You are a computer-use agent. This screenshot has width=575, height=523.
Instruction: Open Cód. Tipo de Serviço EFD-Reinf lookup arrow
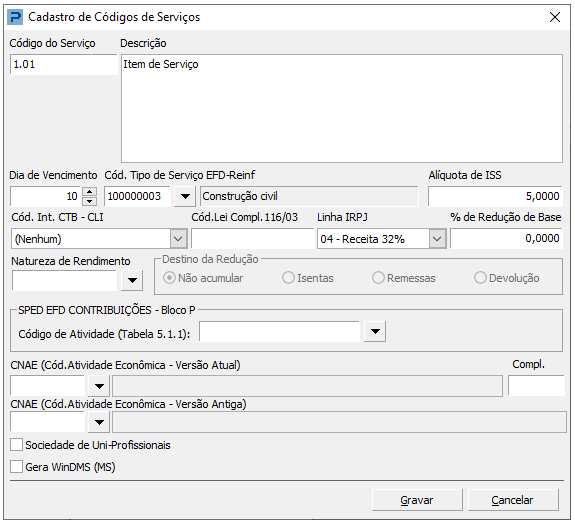(185, 196)
